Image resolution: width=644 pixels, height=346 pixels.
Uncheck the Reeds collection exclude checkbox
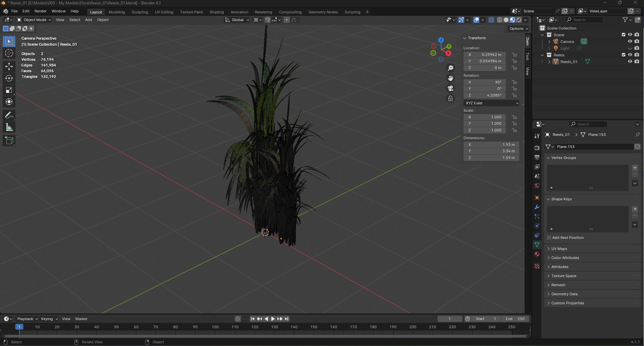tap(624, 55)
